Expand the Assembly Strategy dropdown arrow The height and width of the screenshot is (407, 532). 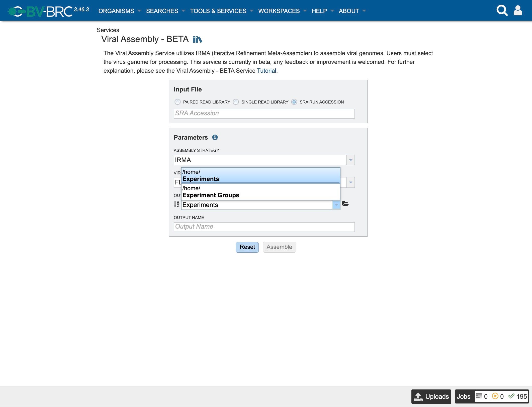(x=350, y=160)
